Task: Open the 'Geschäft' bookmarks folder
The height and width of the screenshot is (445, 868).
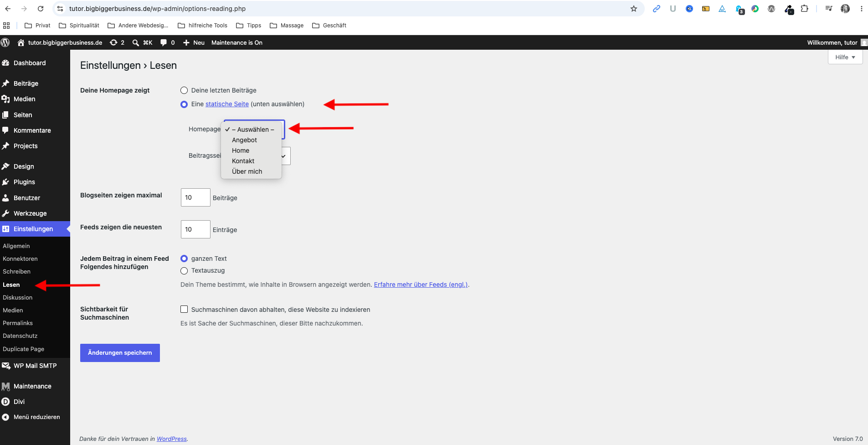Action: click(329, 26)
